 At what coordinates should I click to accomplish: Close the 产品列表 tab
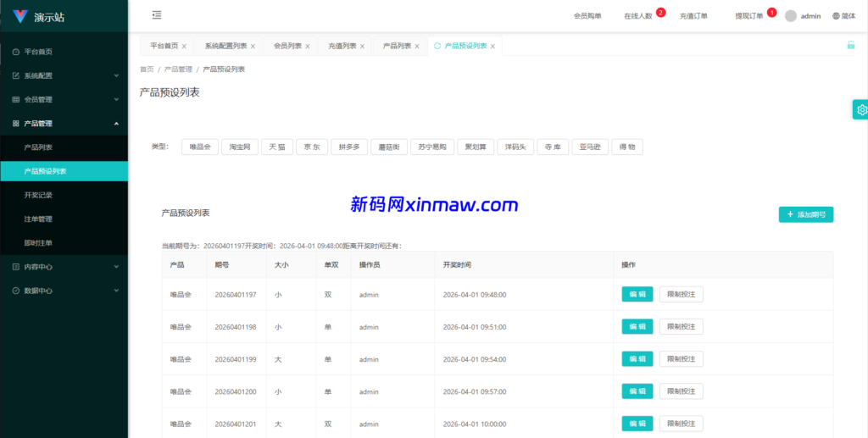[x=417, y=47]
